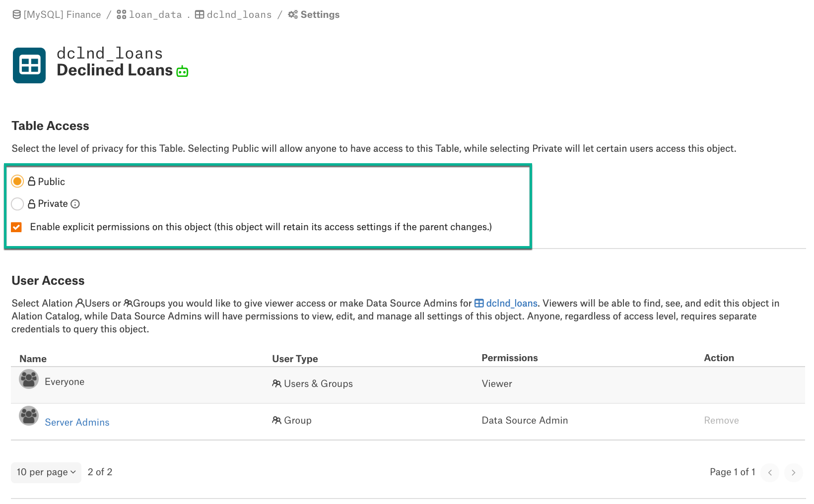Click the Data Source Admin permission cell
Image resolution: width=814 pixels, height=504 pixels.
click(525, 420)
